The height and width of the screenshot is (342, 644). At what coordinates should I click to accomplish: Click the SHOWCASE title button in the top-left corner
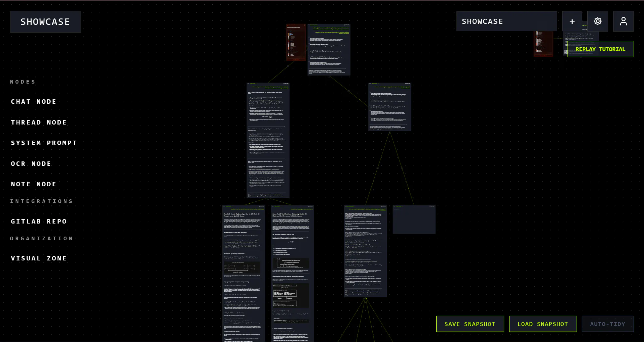(46, 21)
